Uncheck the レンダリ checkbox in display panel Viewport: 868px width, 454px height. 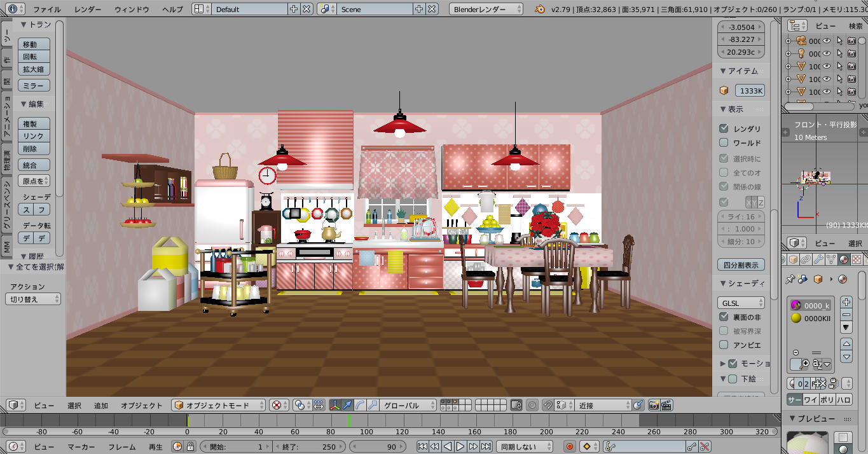pyautogui.click(x=724, y=128)
